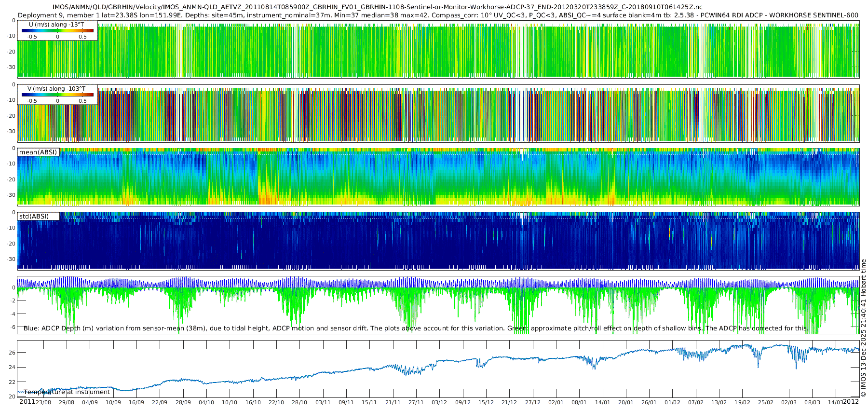Click the Deployment 9 metadata line

tap(438, 15)
